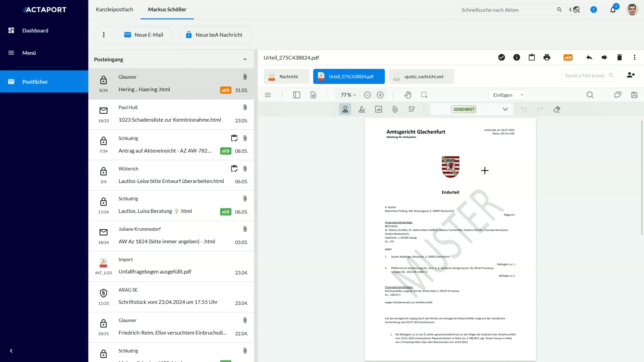644x362 pixels.
Task: Compose a Neue E-Mail
Action: (x=145, y=35)
